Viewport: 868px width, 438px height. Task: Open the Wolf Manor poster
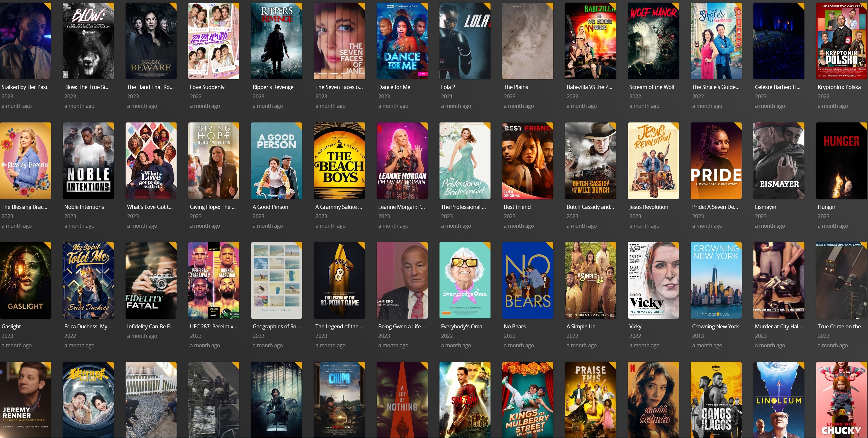point(653,41)
